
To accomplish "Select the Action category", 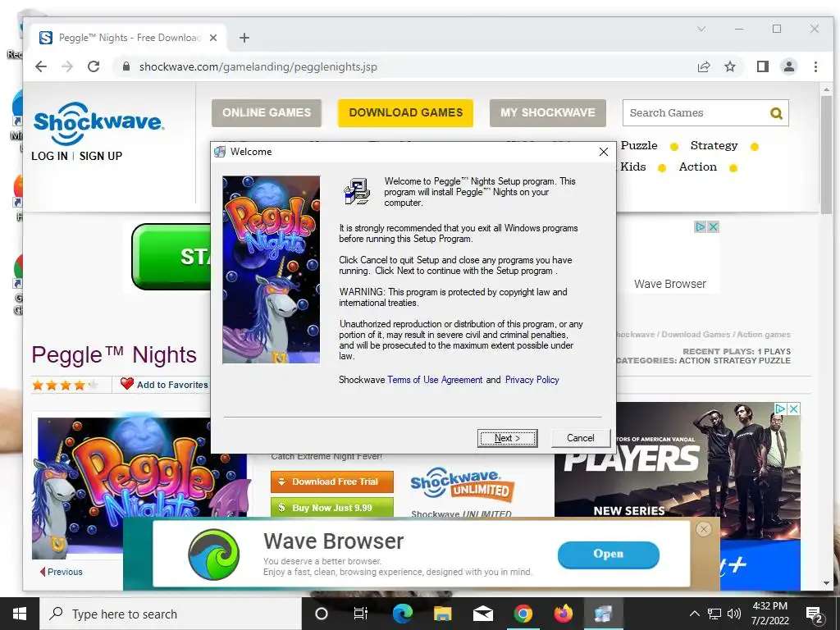I will coord(697,167).
